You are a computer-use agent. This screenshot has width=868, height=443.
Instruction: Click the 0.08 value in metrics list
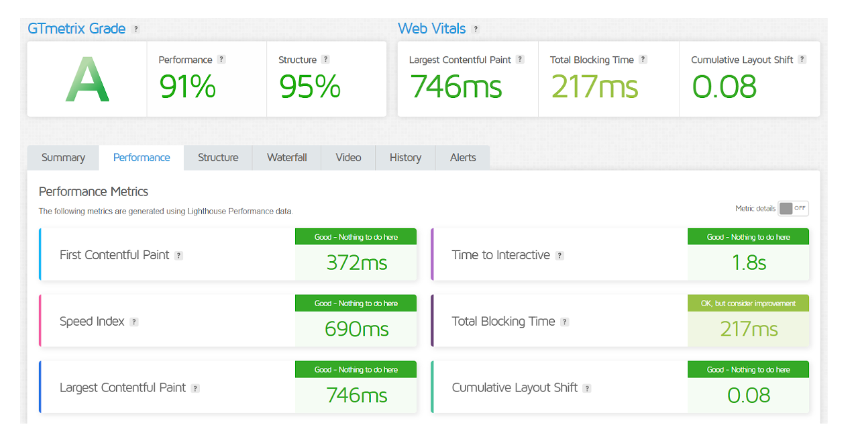749,395
